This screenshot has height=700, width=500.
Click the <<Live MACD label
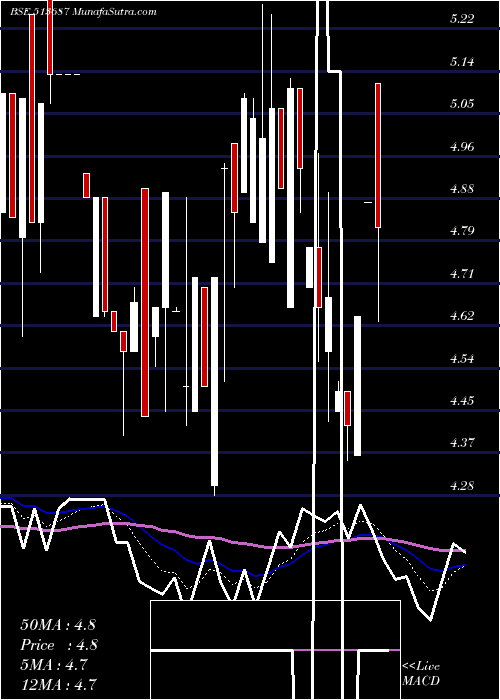(x=421, y=674)
